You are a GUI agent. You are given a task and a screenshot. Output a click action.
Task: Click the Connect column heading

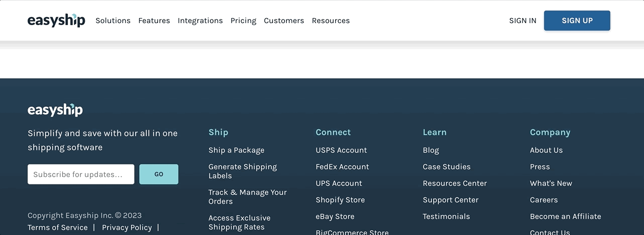[333, 132]
